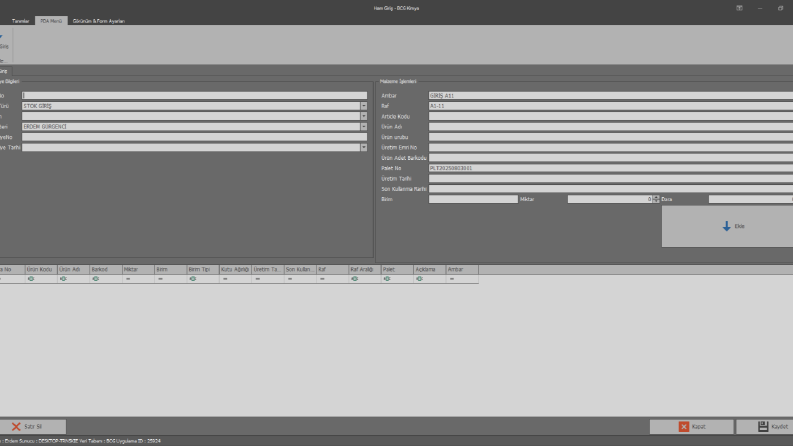Click the Miktar quantity field
This screenshot has height=446, width=793.
click(x=610, y=199)
